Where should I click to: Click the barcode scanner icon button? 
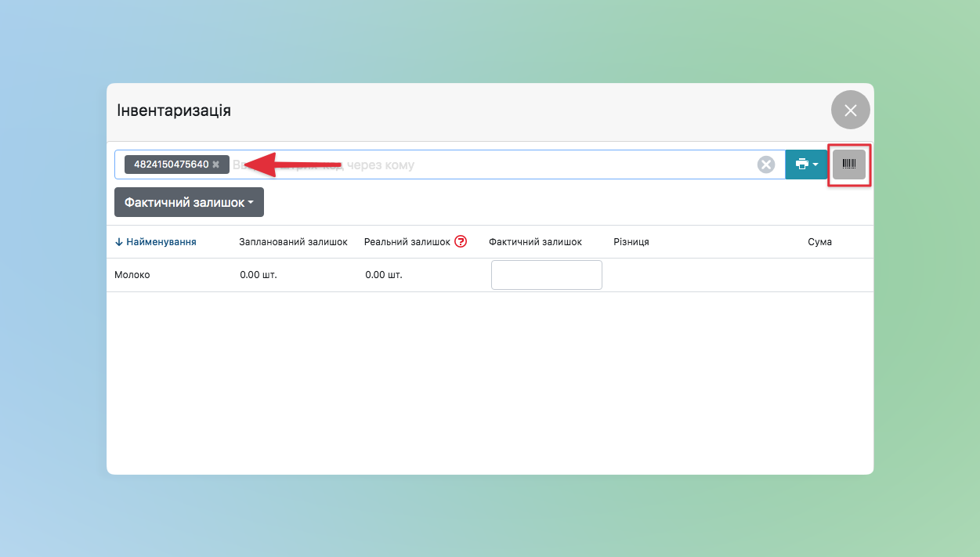click(849, 165)
